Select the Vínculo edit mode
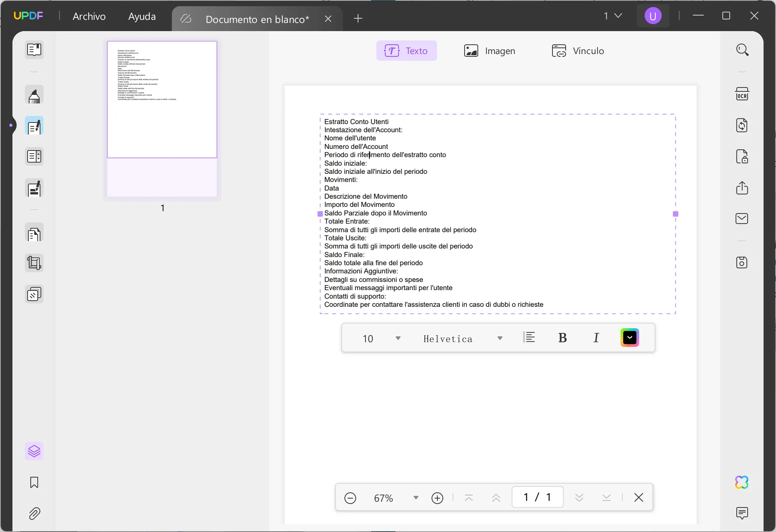Screen dimensions: 776x532 [x=578, y=51]
